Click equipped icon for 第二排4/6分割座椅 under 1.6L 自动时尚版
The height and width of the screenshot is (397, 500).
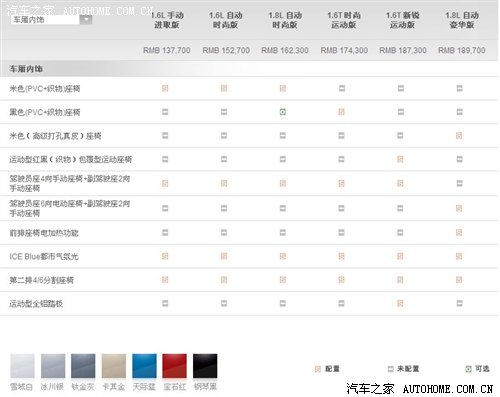click(x=224, y=280)
